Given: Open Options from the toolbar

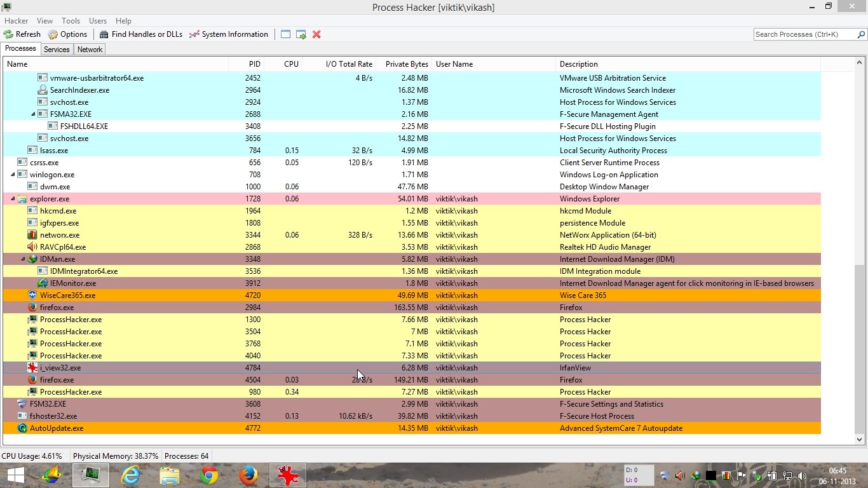Looking at the screenshot, I should coord(68,34).
